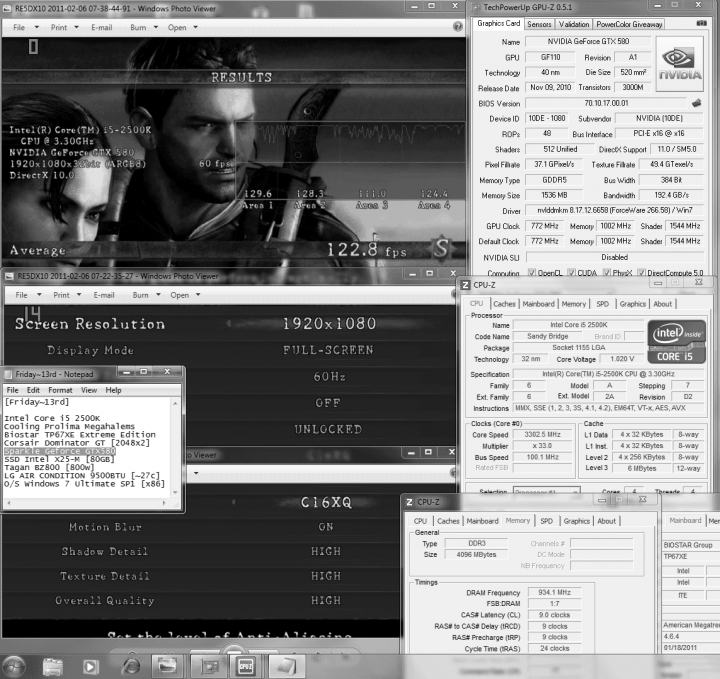Switch to CPU-Z taskbar button

pyautogui.click(x=246, y=666)
